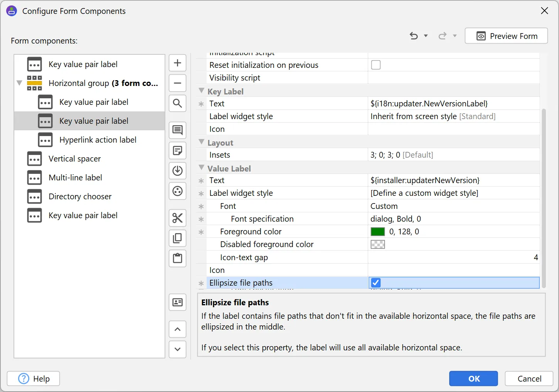Viewport: 559px width, 392px height.
Task: Select the last Key value pair label row
Action: pyautogui.click(x=89, y=215)
